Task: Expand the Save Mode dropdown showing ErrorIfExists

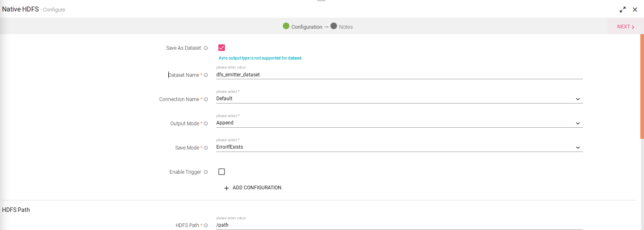Action: point(399,147)
